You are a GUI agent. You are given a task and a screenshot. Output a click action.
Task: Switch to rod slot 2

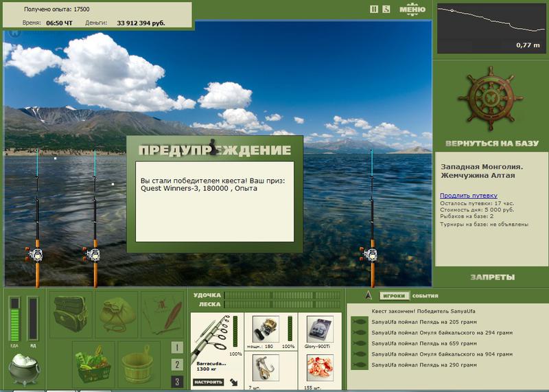click(x=177, y=365)
